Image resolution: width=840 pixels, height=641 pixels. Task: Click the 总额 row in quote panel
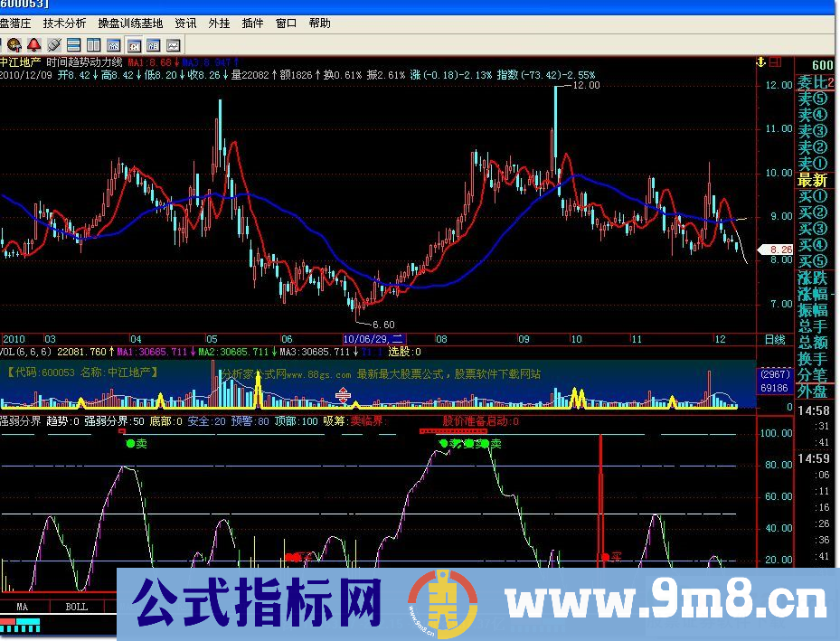pos(813,343)
